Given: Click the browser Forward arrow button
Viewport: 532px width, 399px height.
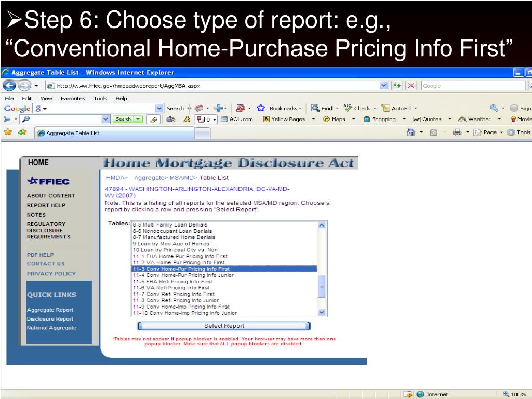Looking at the screenshot, I should (x=24, y=86).
